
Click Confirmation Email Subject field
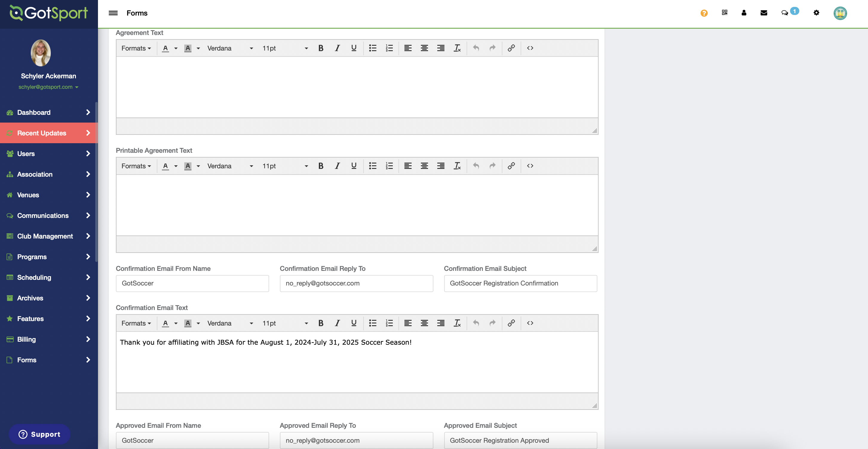click(x=520, y=283)
